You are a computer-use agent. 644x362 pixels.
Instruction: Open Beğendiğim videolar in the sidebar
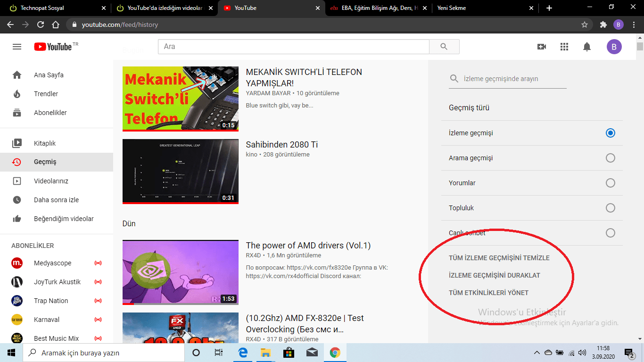tap(57, 219)
